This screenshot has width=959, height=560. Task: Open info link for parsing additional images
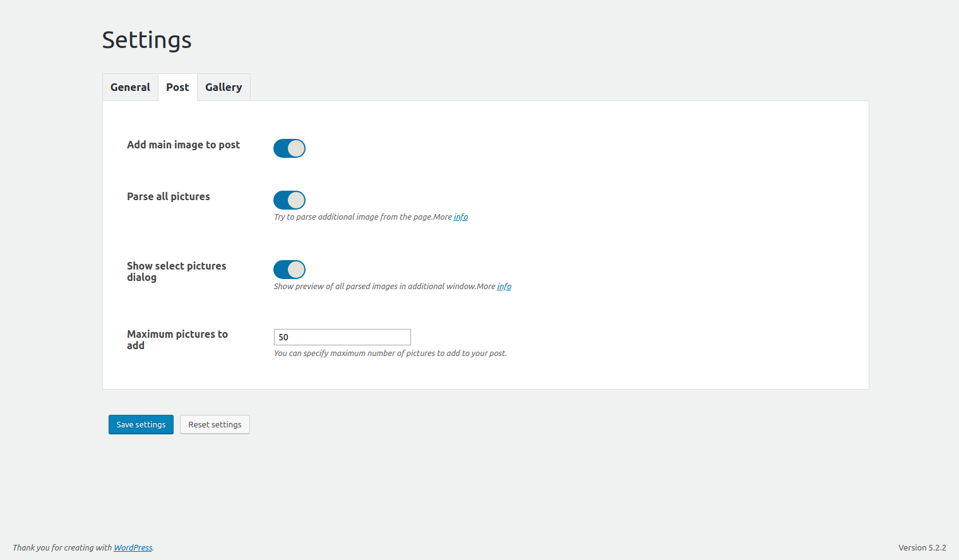coord(461,217)
